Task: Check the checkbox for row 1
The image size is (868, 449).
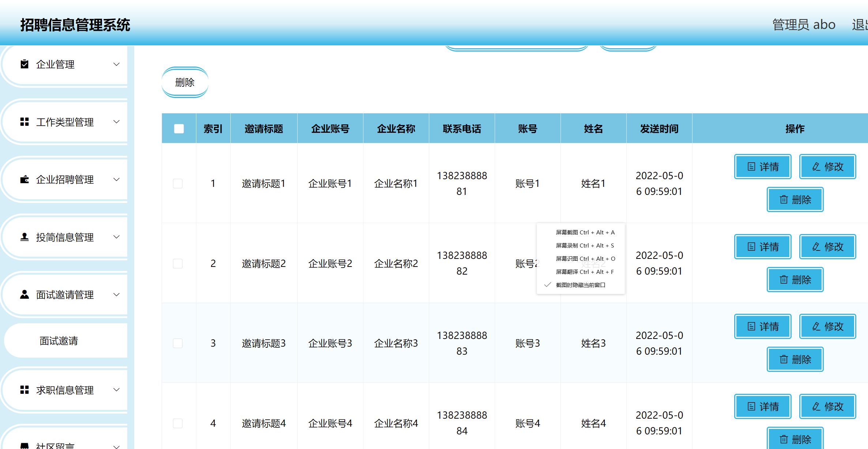Action: [x=178, y=183]
